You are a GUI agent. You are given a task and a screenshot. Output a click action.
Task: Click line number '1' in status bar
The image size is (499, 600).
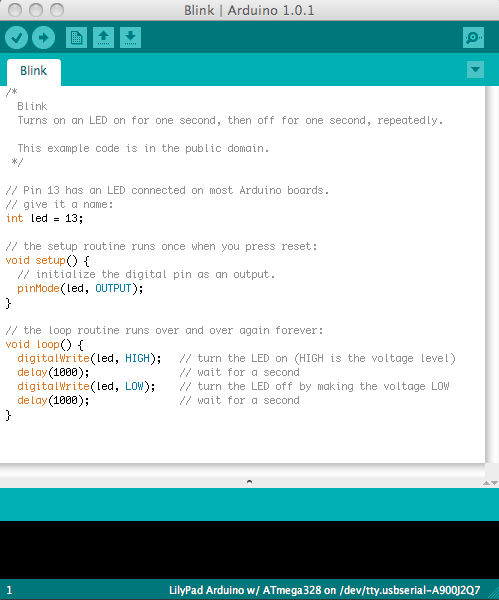[x=9, y=590]
